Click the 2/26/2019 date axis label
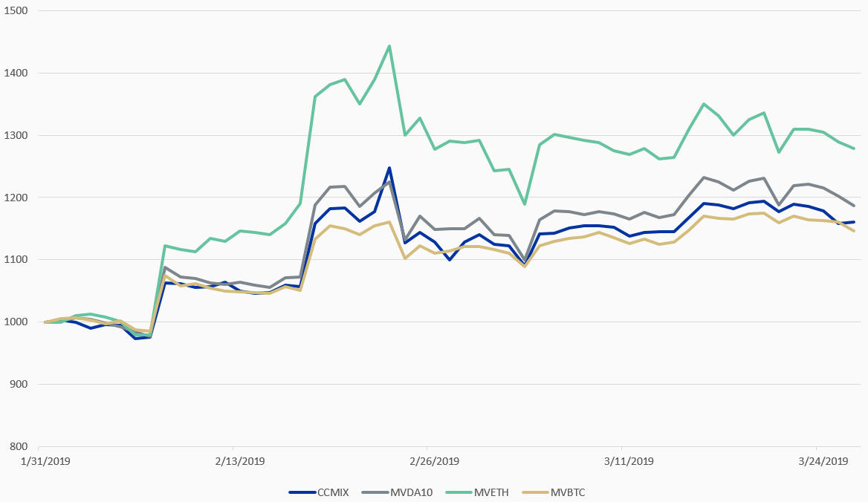 coord(427,461)
